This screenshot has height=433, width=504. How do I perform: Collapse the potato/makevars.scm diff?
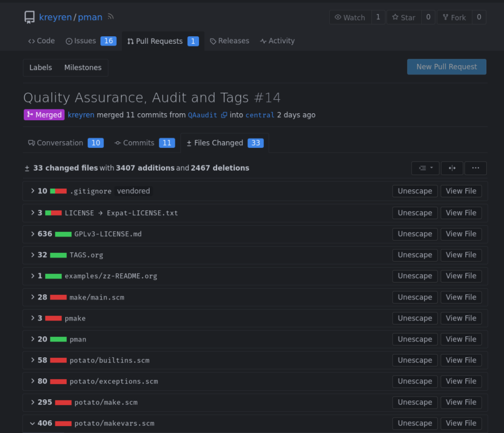click(x=33, y=424)
